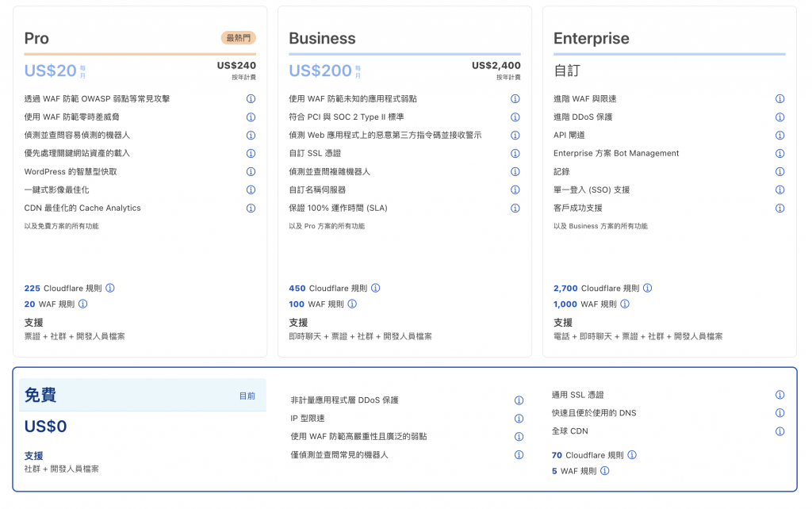Open info for 快速且便於使用的 DNS
The height and width of the screenshot is (509, 812).
(780, 413)
